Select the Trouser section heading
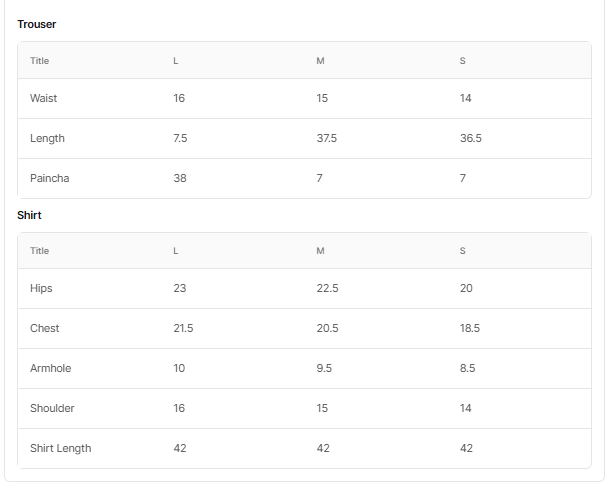 pos(37,24)
